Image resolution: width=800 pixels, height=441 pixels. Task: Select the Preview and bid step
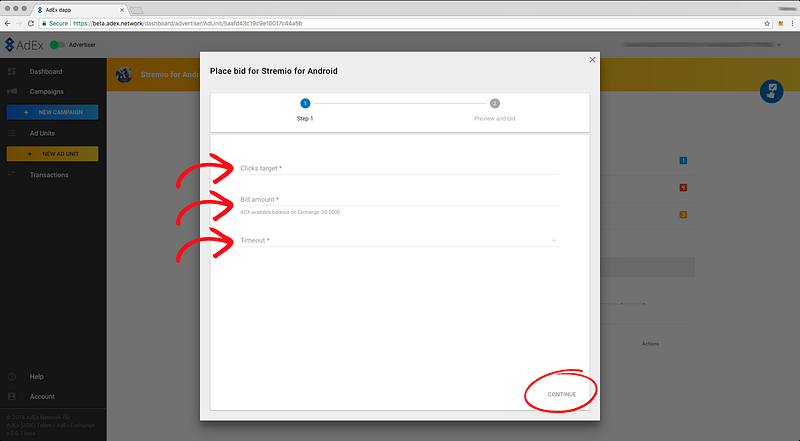click(x=494, y=110)
